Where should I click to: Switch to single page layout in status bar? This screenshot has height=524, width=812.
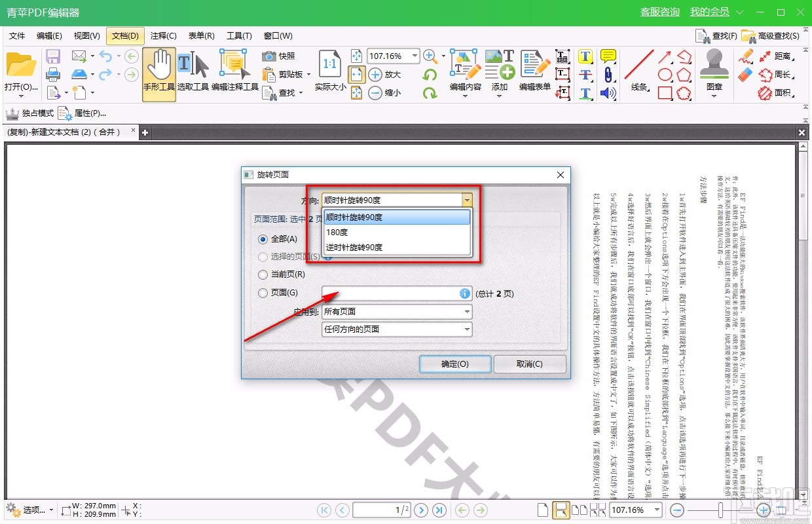[542, 510]
